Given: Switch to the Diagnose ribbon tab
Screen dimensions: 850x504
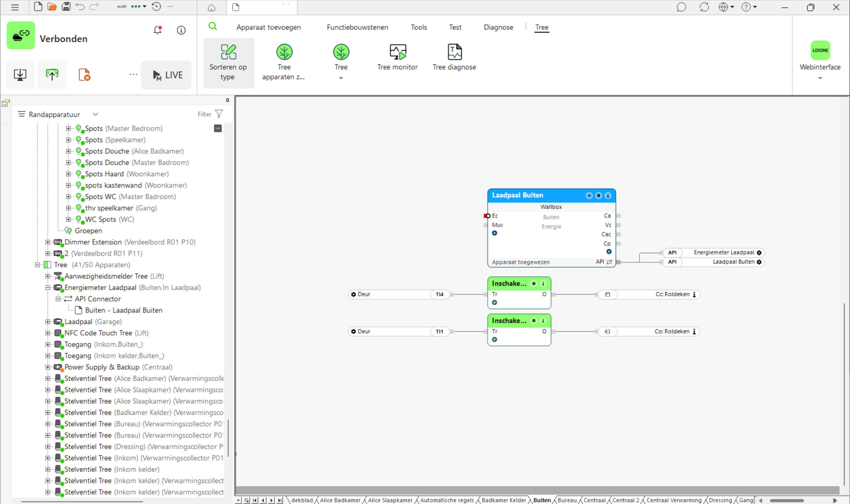Looking at the screenshot, I should 498,27.
